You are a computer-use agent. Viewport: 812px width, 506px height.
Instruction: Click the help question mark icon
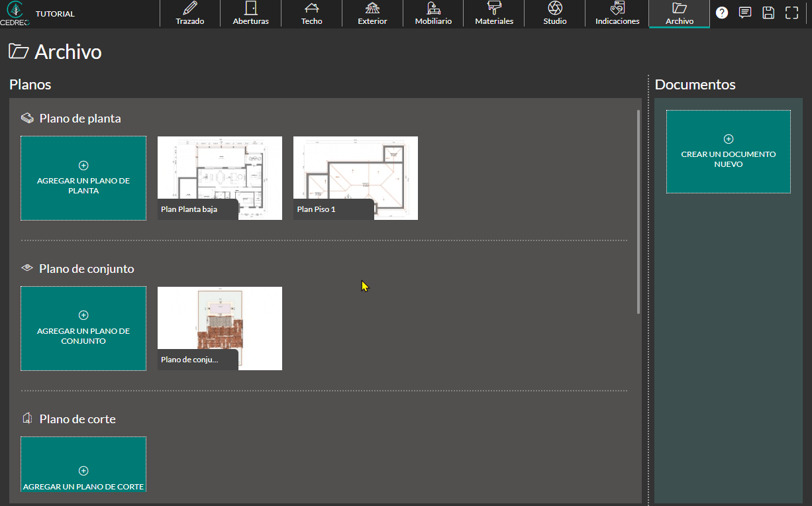coord(722,13)
